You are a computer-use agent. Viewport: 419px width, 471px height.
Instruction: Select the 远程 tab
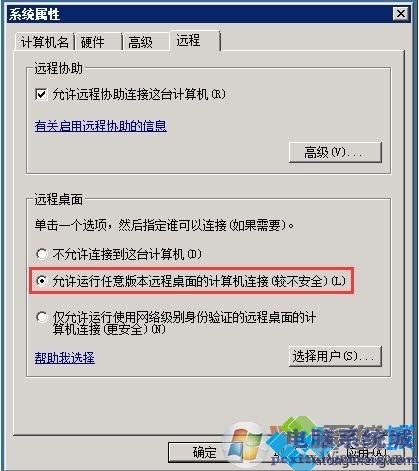tap(195, 41)
